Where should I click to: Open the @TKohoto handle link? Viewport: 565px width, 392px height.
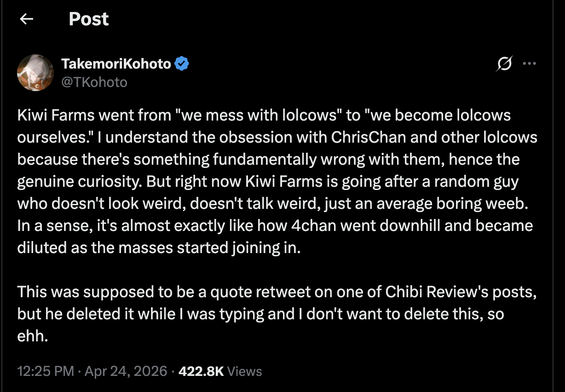click(x=94, y=82)
